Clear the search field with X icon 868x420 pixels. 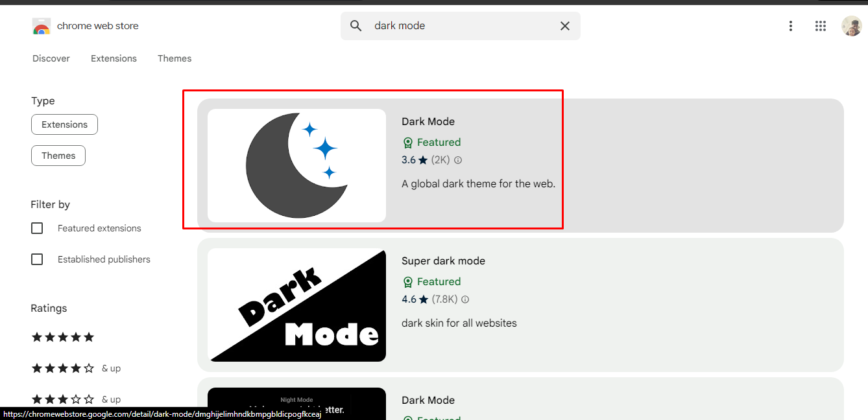click(565, 26)
